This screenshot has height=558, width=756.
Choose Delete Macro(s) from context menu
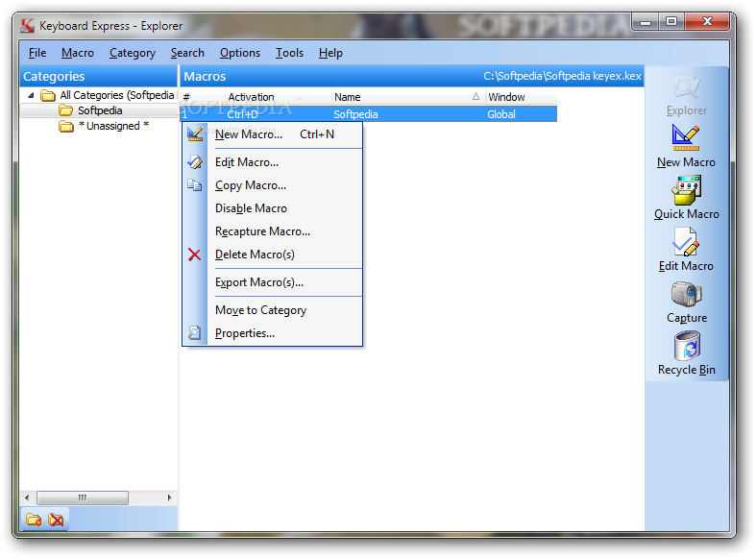pos(273,255)
